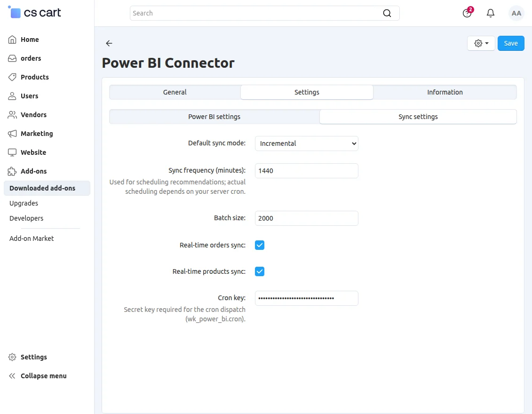
Task: Select Downloaded add-ons
Action: (47, 188)
